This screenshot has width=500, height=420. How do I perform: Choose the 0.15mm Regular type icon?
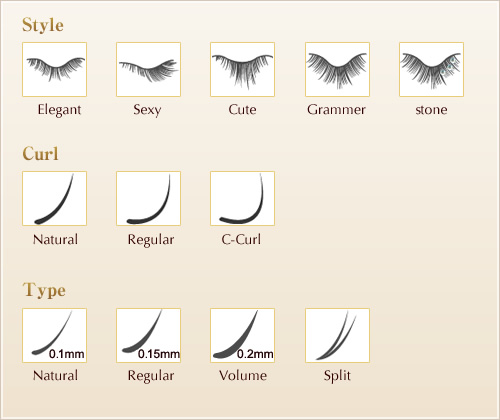tap(148, 335)
